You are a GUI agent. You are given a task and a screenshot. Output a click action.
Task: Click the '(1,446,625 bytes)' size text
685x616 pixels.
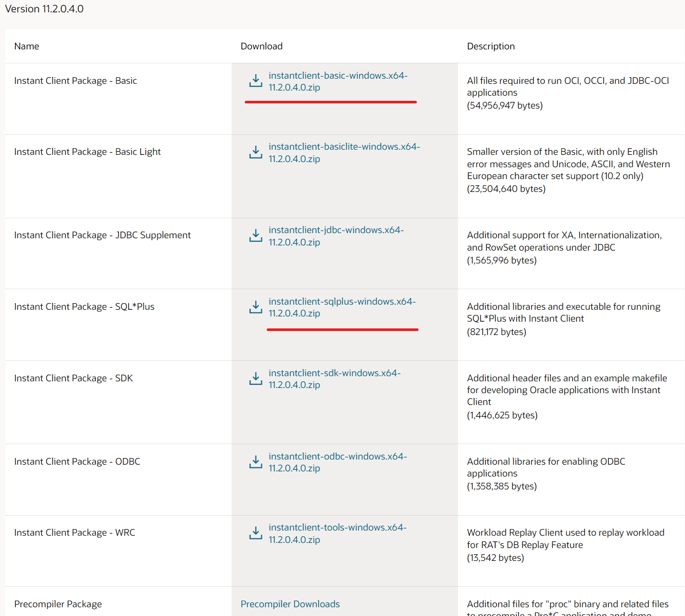click(x=502, y=415)
